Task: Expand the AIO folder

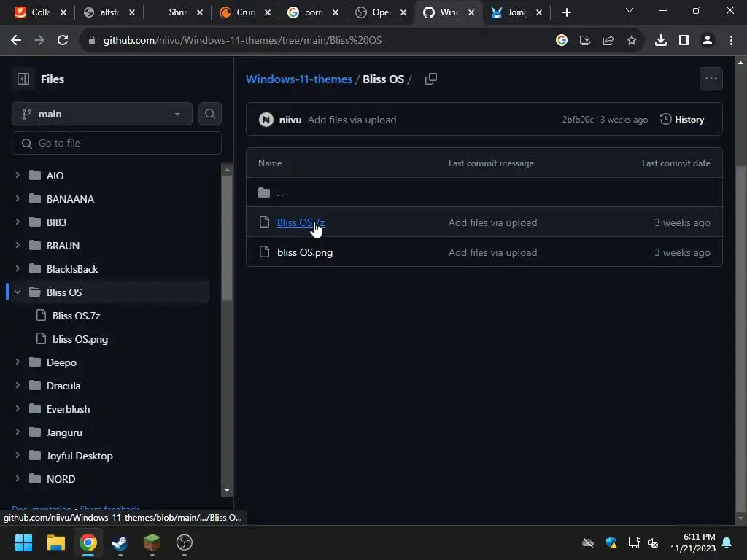Action: tap(18, 175)
